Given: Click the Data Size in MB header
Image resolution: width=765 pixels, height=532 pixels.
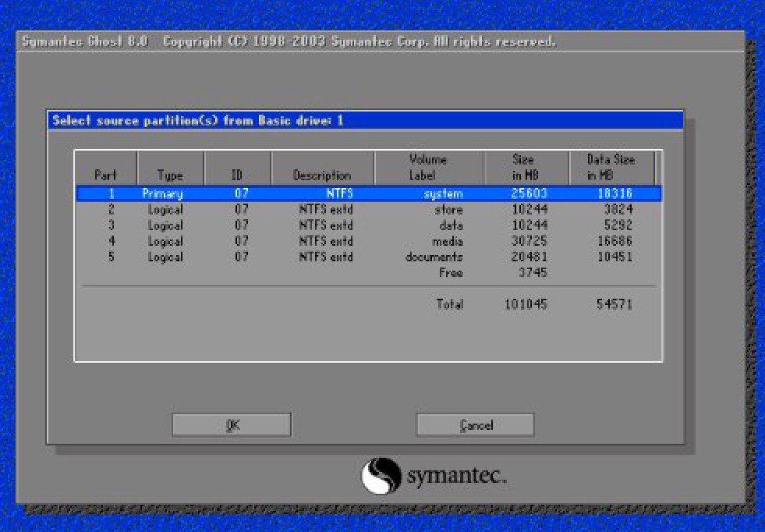Looking at the screenshot, I should [610, 168].
